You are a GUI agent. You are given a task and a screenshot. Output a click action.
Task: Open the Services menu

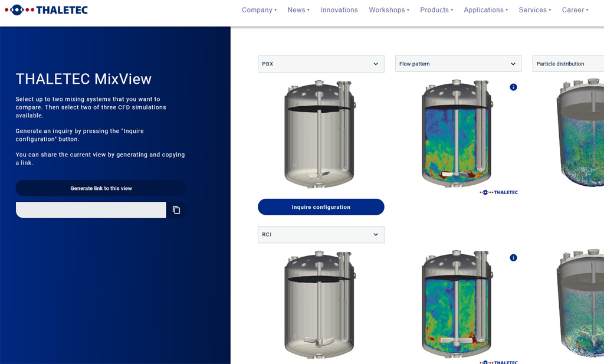click(534, 10)
